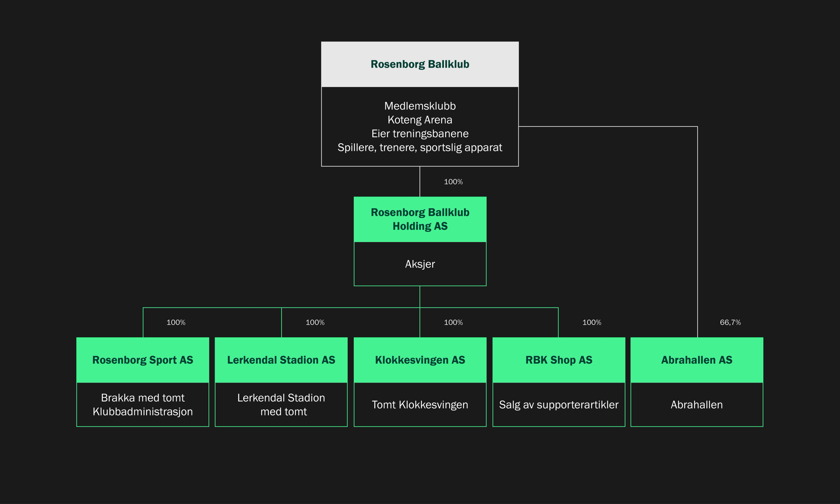Select the Tomt Klokkesvingen label
Viewport: 840px width, 504px height.
[420, 405]
